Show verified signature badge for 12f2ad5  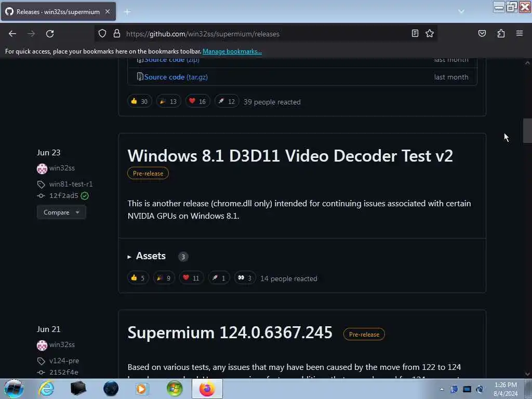85,196
